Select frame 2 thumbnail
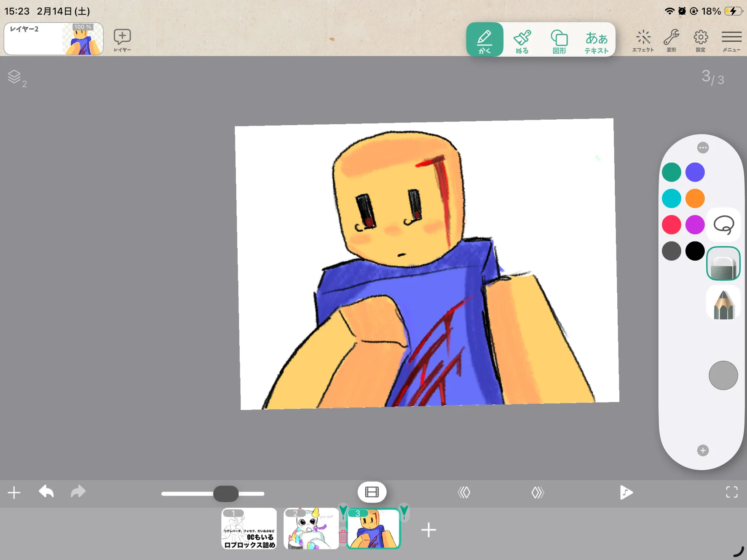 (x=311, y=529)
